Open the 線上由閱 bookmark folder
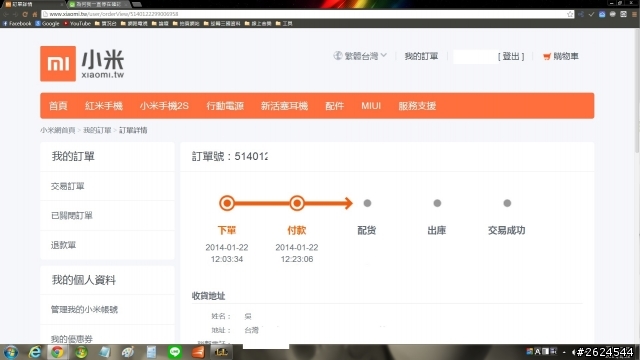The height and width of the screenshot is (360, 640). click(x=258, y=24)
